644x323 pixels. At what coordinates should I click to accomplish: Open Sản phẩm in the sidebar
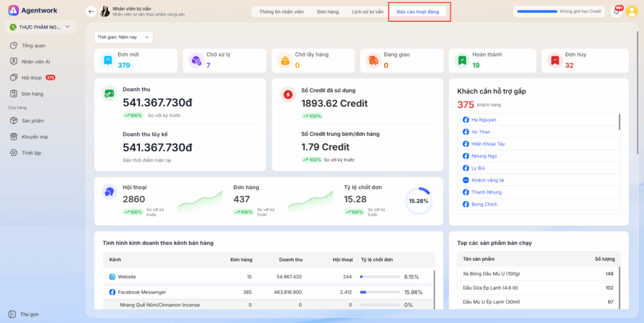[x=32, y=121]
